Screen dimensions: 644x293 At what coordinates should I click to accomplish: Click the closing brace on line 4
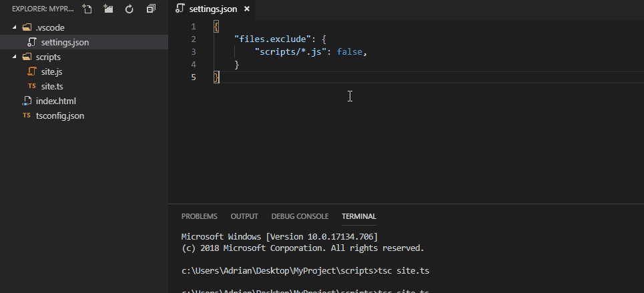pyautogui.click(x=236, y=65)
